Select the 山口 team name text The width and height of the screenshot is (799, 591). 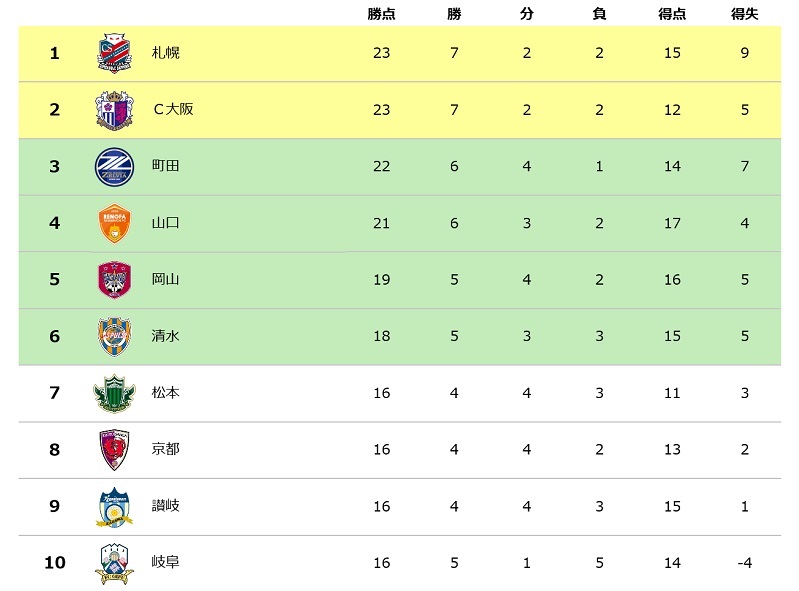point(165,223)
